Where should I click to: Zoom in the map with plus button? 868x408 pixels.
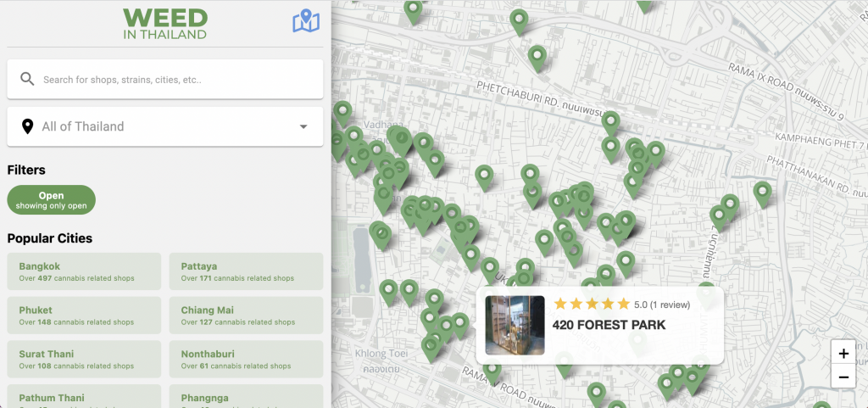(x=843, y=353)
